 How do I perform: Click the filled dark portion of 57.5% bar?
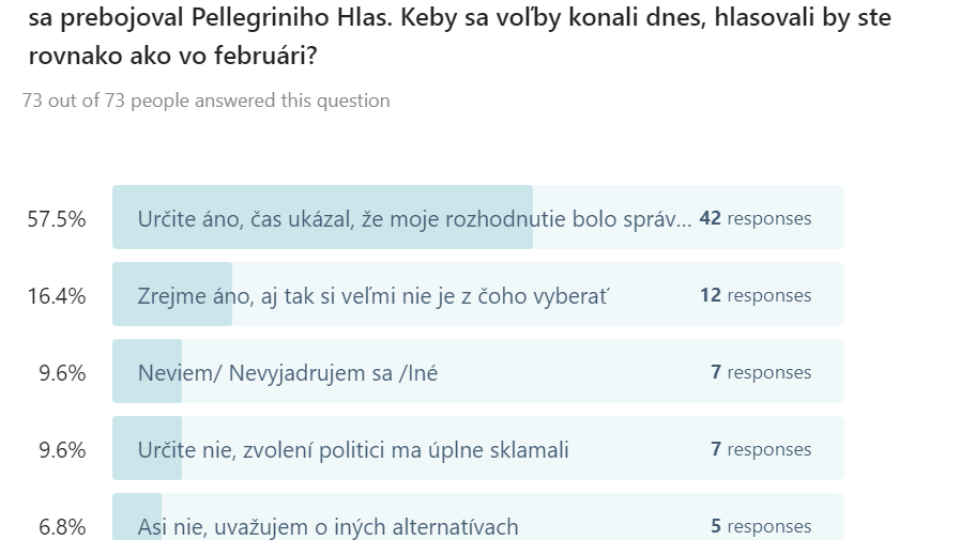323,217
